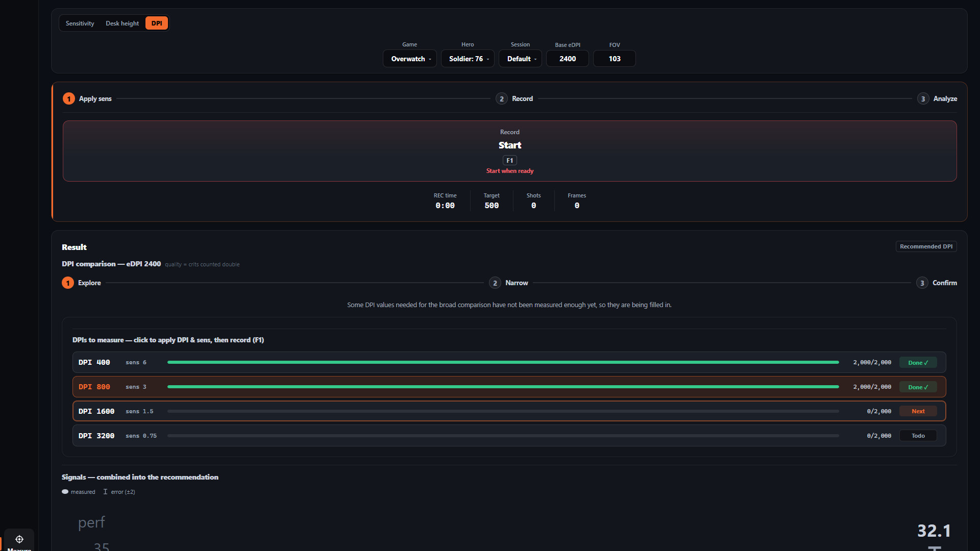Select the Narrow step 2 badge
Viewport: 980px width, 551px height.
[495, 283]
